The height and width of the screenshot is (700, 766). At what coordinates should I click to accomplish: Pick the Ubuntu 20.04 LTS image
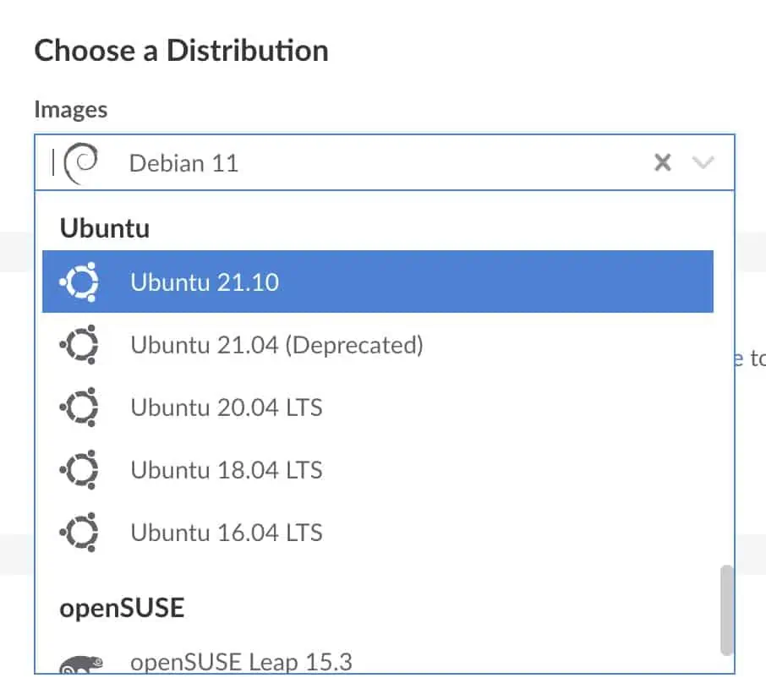click(227, 407)
